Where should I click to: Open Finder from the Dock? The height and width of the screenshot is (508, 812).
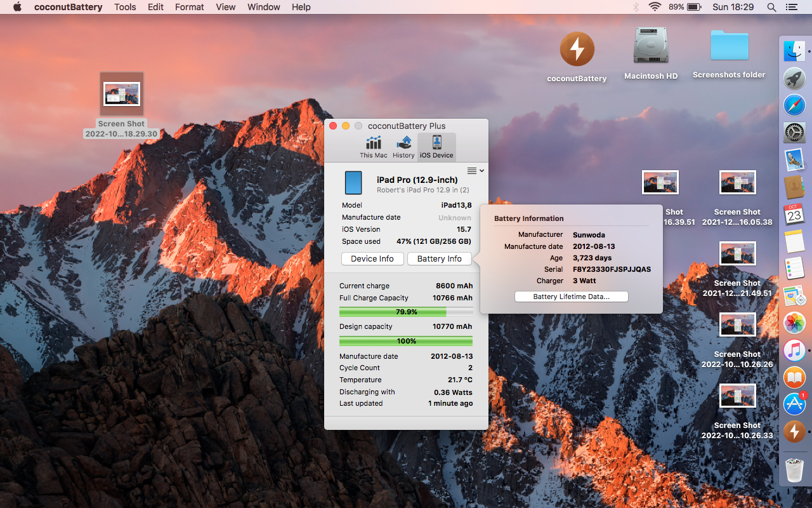(794, 51)
